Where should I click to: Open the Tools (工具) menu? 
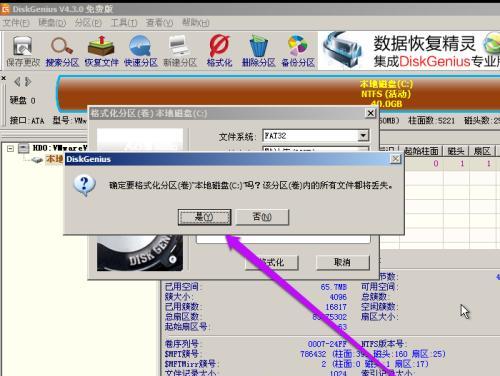click(124, 23)
